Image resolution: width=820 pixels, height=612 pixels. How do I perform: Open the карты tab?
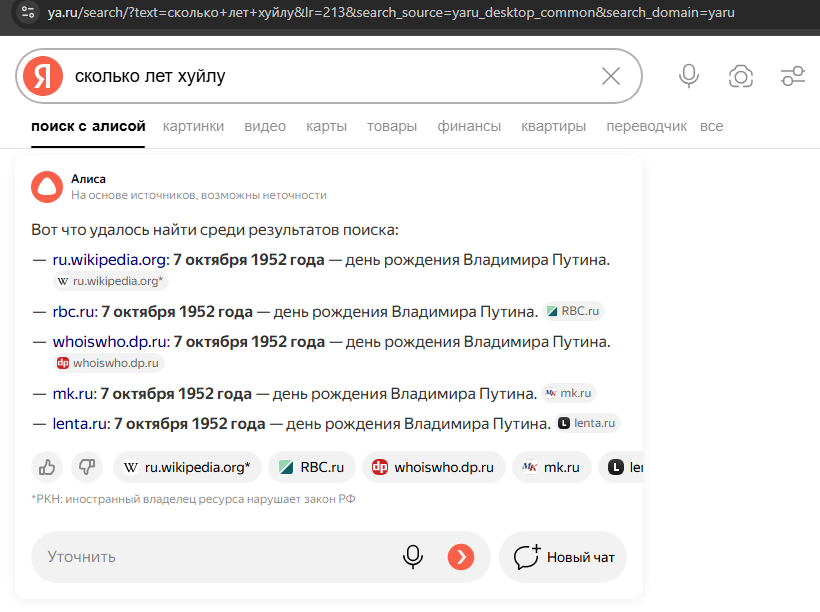[x=326, y=126]
